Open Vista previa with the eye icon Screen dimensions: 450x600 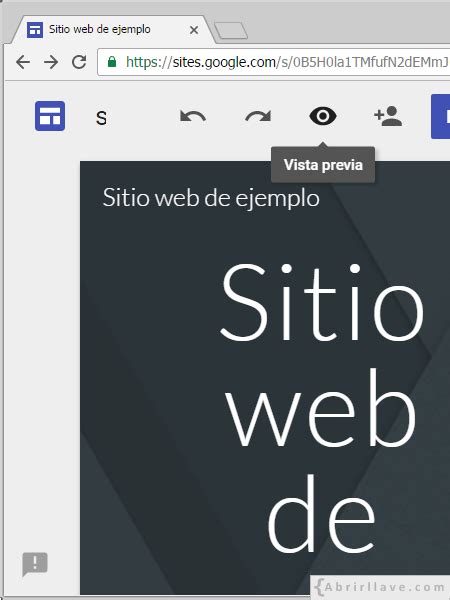[x=323, y=116]
